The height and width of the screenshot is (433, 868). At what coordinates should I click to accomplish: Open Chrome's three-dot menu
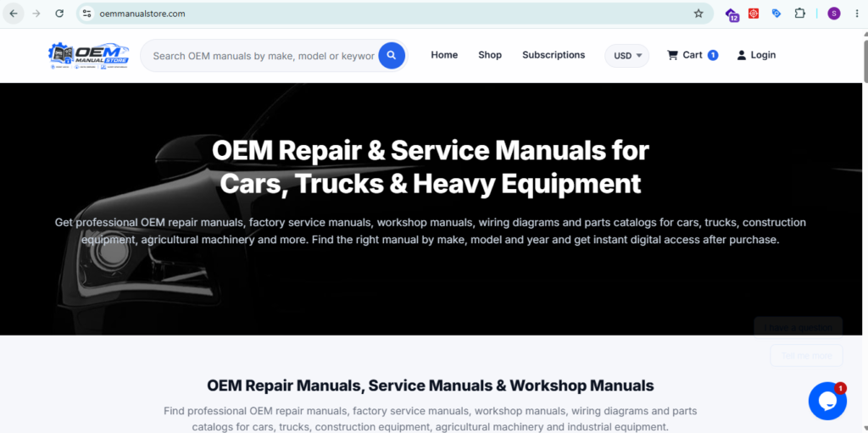pos(857,14)
